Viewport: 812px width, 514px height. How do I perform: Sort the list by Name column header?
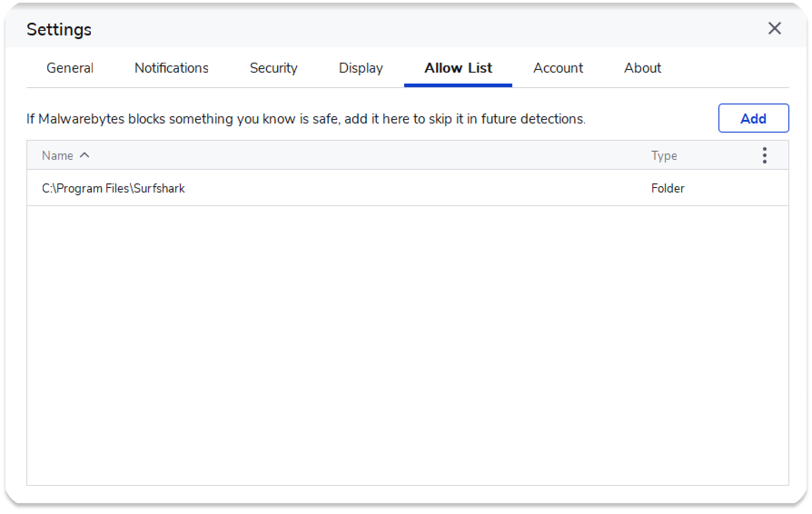58,156
